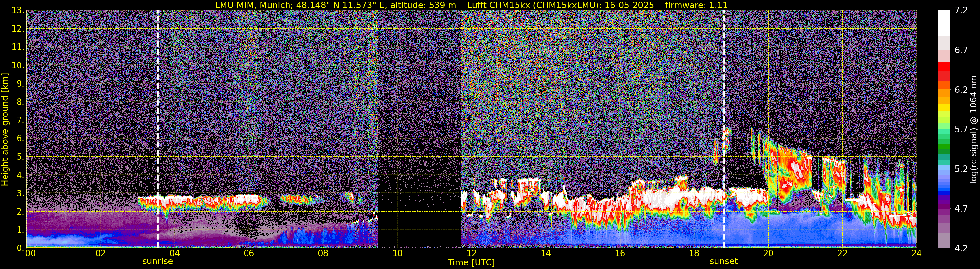Viewport: 980px width, 269px height.
Task: Click the height axis tick label '12.'
Action: pyautogui.click(x=18, y=29)
